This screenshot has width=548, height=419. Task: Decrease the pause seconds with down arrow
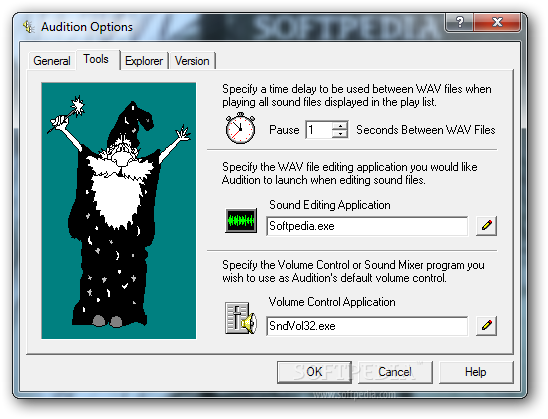340,134
